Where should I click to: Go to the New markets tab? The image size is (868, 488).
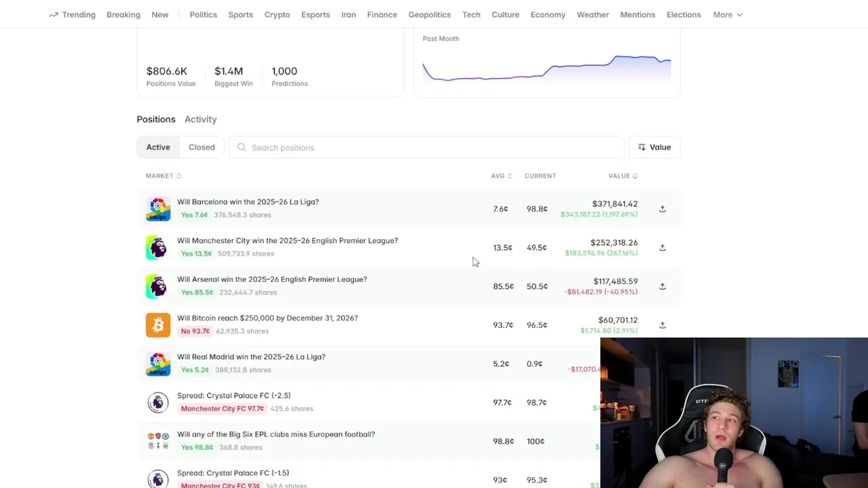coord(160,14)
